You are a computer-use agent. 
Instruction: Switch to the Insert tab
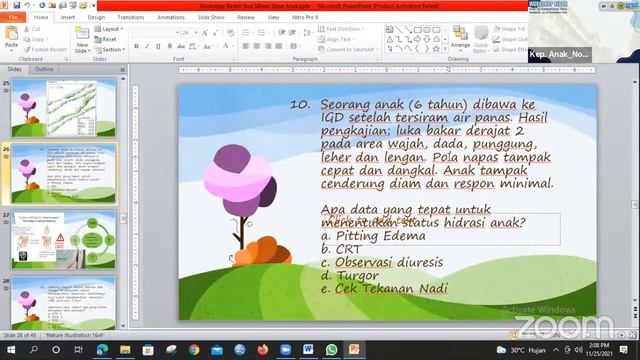(68, 18)
